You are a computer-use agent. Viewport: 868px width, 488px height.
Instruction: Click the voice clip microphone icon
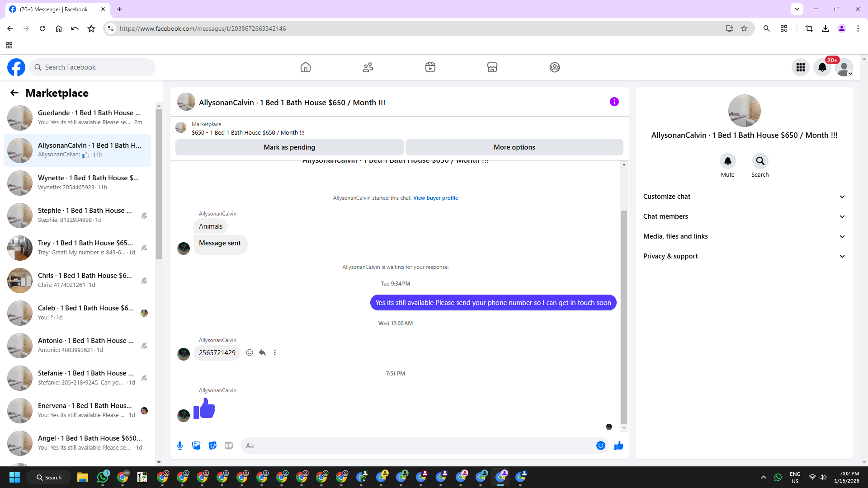coord(180,446)
